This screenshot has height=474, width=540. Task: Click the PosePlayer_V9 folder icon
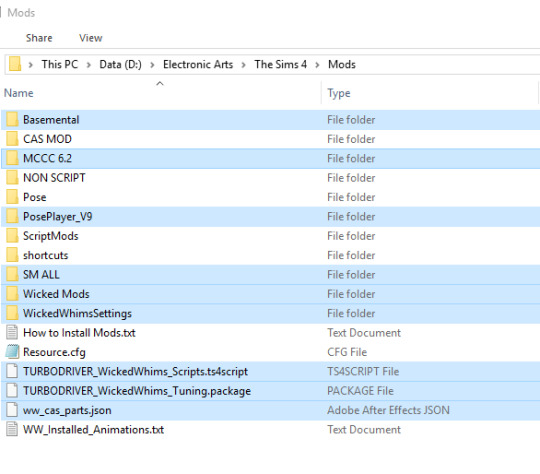tap(12, 216)
